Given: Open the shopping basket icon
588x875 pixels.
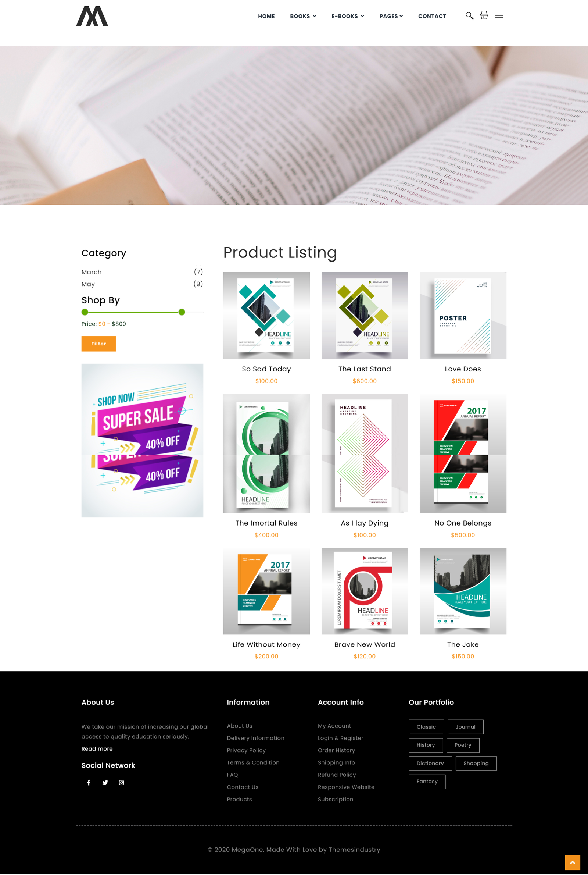Looking at the screenshot, I should [x=484, y=16].
